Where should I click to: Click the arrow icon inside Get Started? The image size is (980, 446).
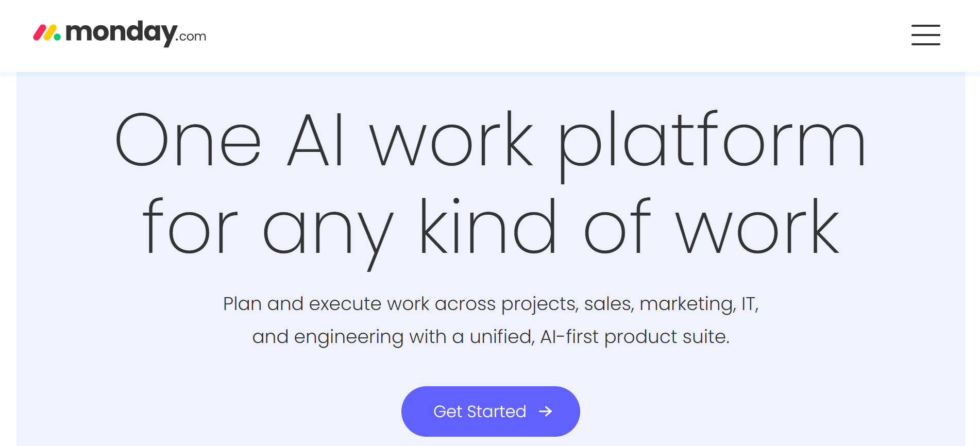pos(545,411)
